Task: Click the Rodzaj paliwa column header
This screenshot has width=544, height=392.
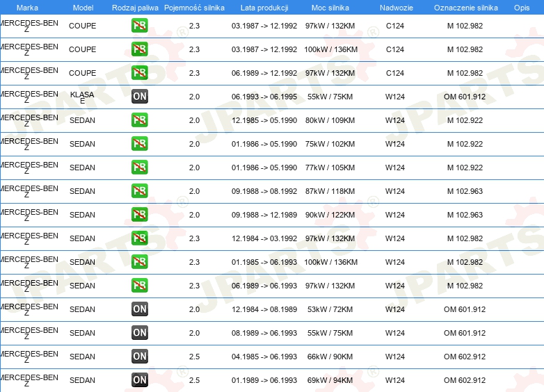Action: coord(135,8)
